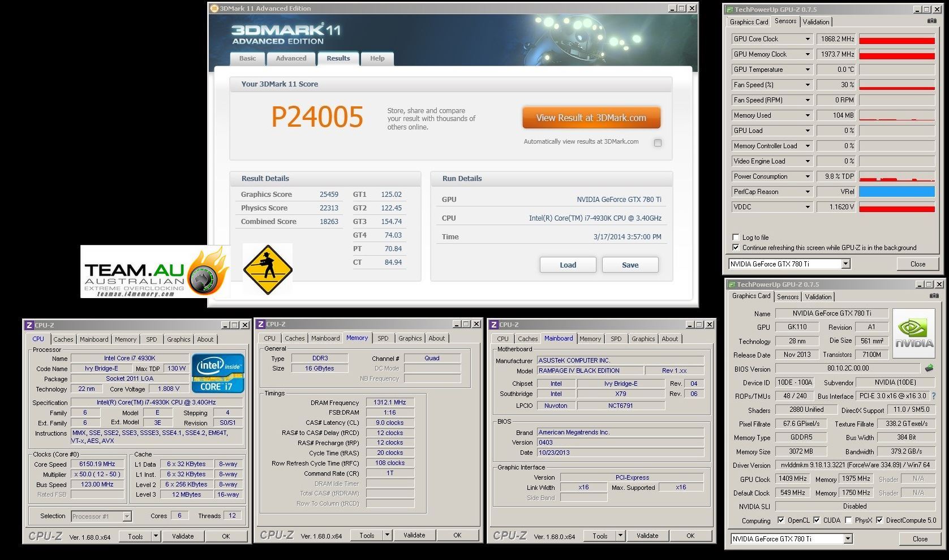Click the Power Consumption history graph
The image size is (949, 560).
[x=897, y=176]
